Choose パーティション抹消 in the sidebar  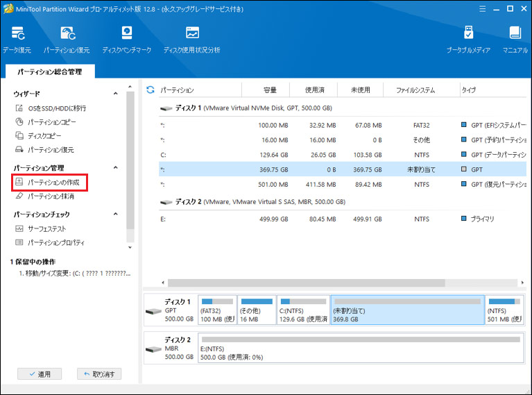coord(44,196)
